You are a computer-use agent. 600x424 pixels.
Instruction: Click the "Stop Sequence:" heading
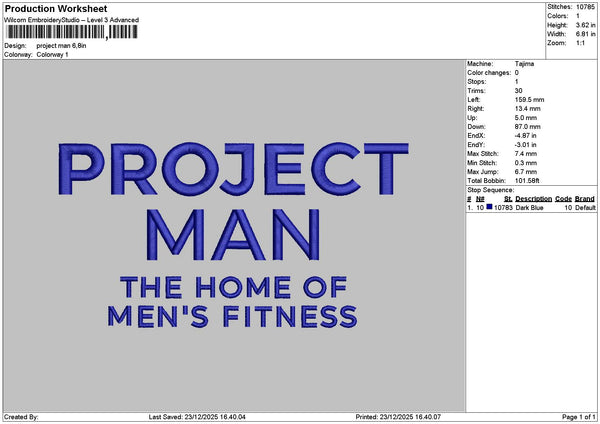point(491,190)
